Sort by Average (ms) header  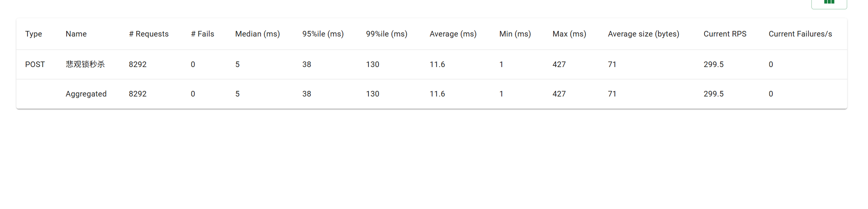point(453,34)
